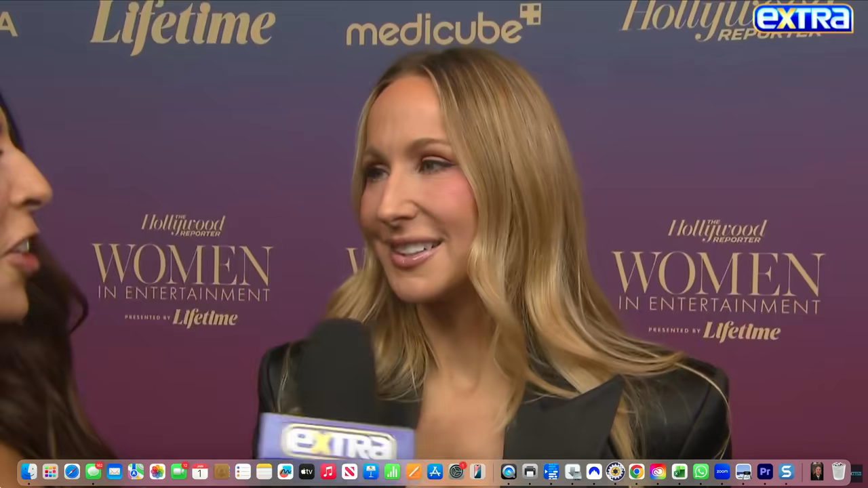The width and height of the screenshot is (868, 488).
Task: Launch Apple Music from the Dock
Action: click(x=328, y=472)
